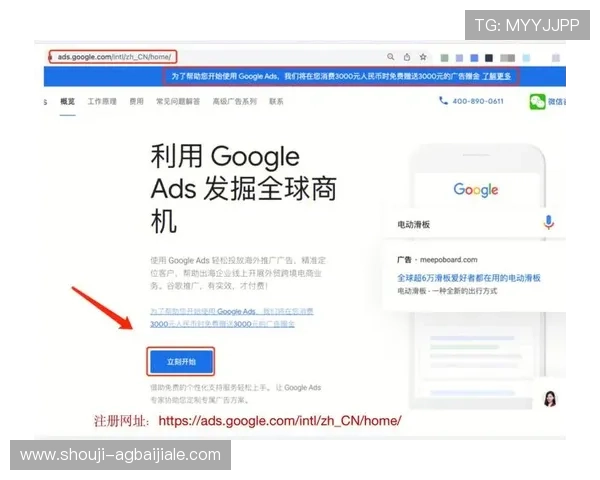Screen dimensions: 600x480
Task: Open the 全球超6万滑板爱好者 ad headline link
Action: (x=469, y=278)
